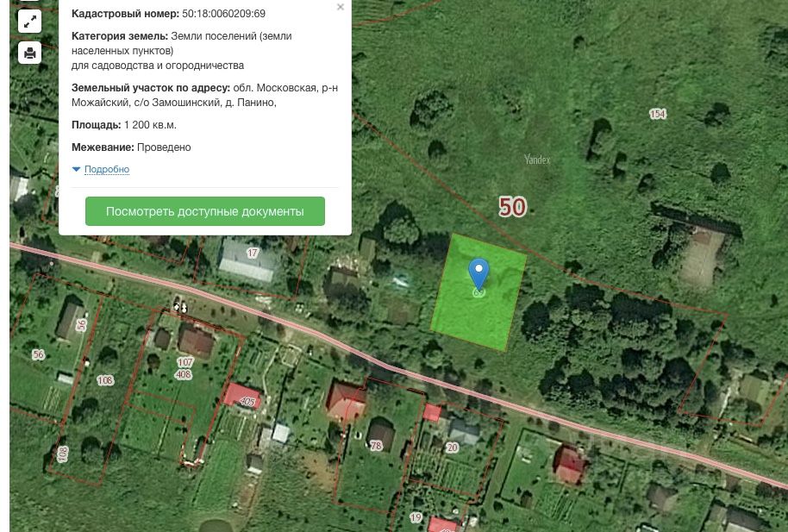The height and width of the screenshot is (532, 788).
Task: Choose parcel label 78
Action: 376,446
